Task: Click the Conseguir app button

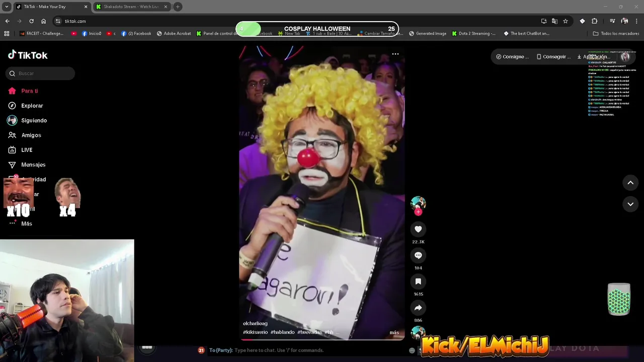Action: click(x=553, y=57)
